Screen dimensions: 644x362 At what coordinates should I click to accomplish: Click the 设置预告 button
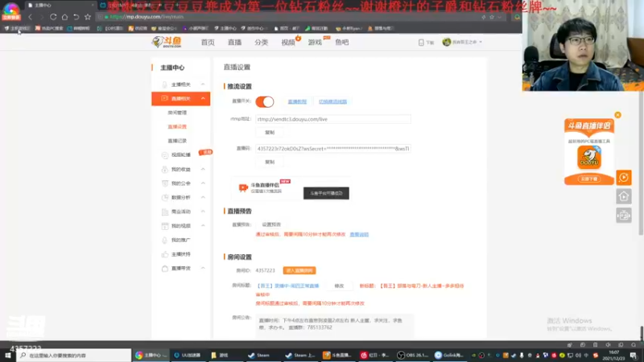point(271,224)
